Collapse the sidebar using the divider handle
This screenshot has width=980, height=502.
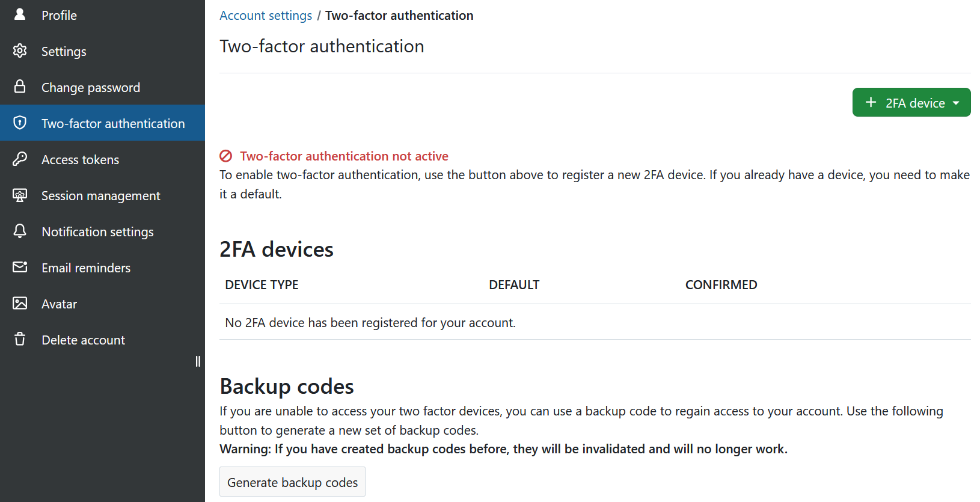198,361
